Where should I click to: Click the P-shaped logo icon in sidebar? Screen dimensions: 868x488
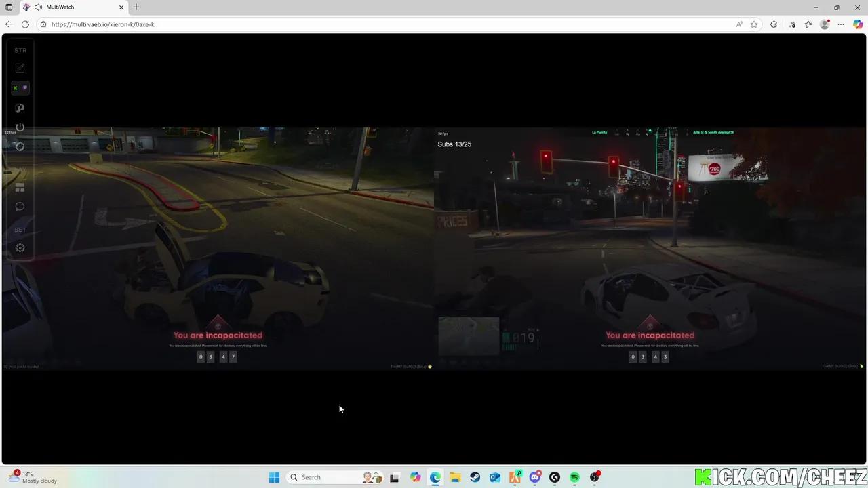point(20,108)
